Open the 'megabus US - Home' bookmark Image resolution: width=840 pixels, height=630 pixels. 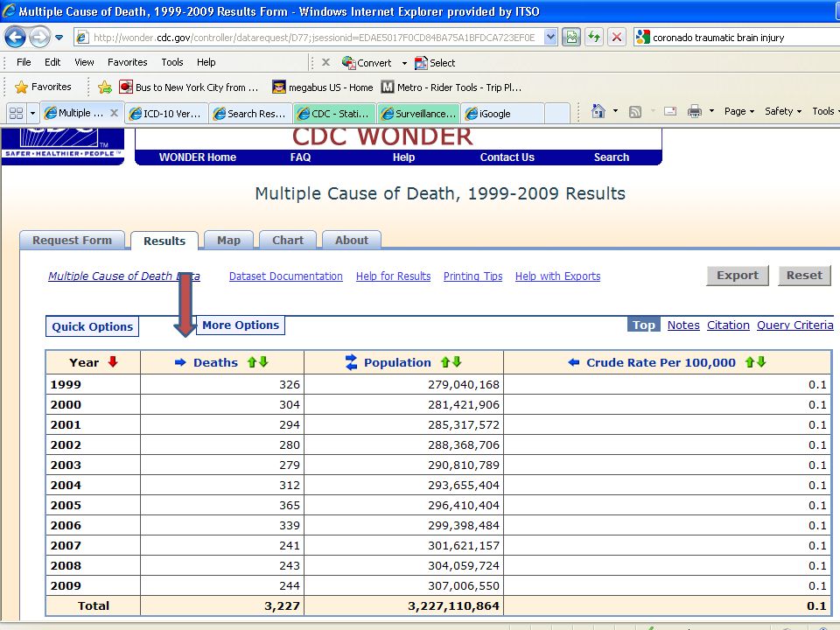[323, 87]
